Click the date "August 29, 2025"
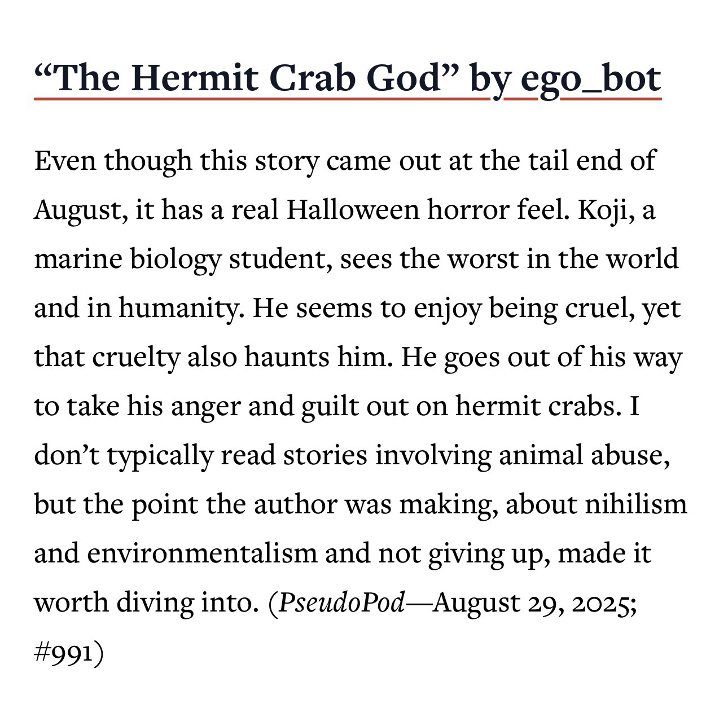Viewport: 728px width, 717px height. pyautogui.click(x=536, y=602)
